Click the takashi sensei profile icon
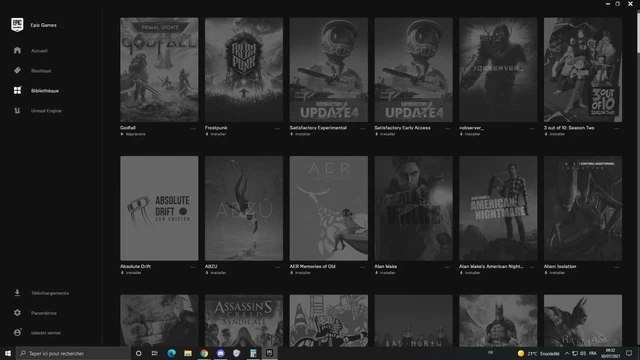The height and width of the screenshot is (360, 640). [17, 333]
